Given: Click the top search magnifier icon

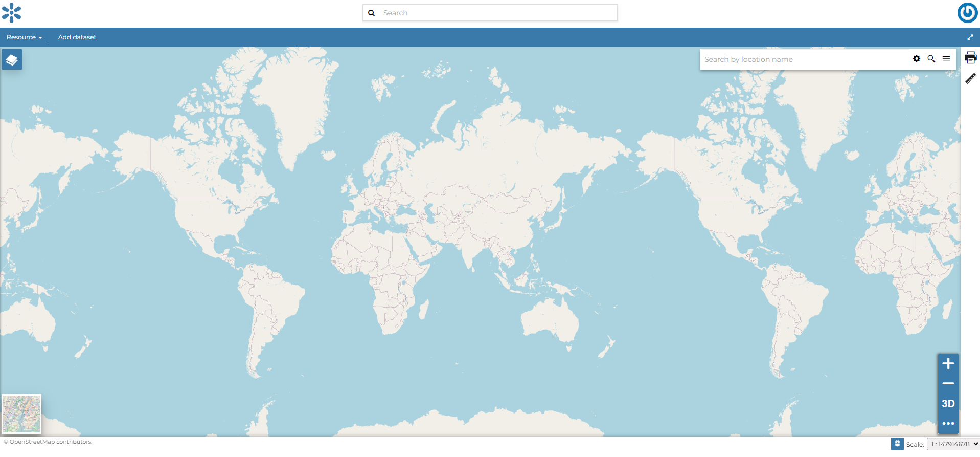Looking at the screenshot, I should tap(372, 13).
